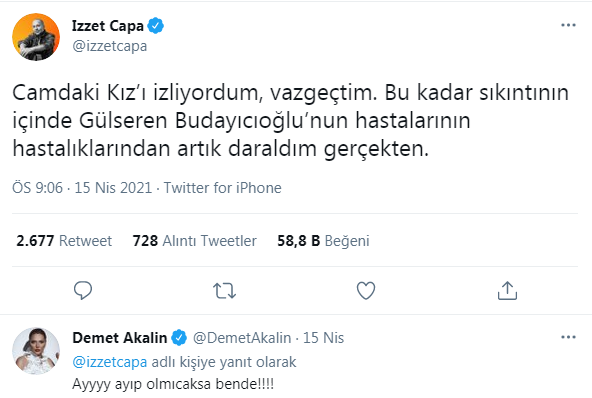Open the Twitter for iPhone source link
The image size is (592, 398).
[x=222, y=188]
